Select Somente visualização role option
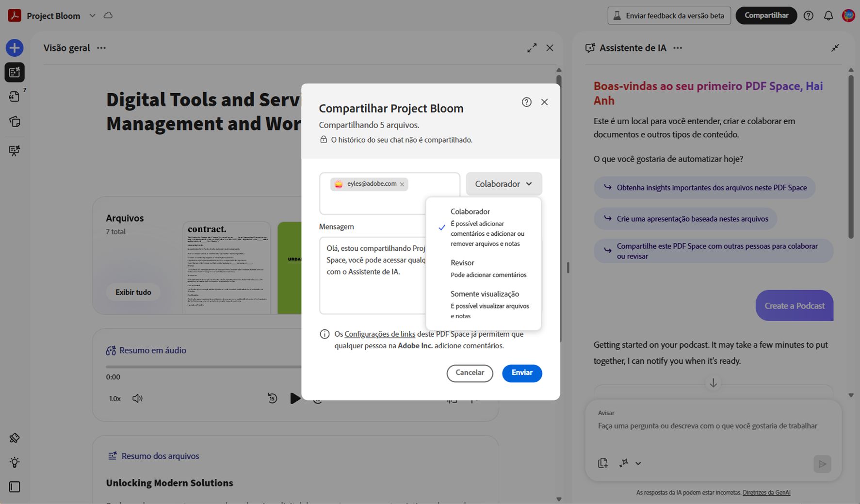 pos(483,305)
